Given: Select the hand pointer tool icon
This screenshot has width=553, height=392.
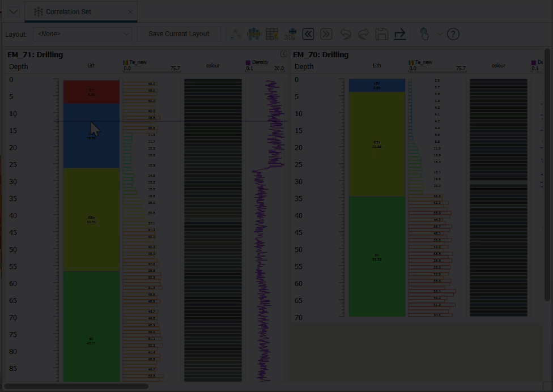Looking at the screenshot, I should [424, 34].
